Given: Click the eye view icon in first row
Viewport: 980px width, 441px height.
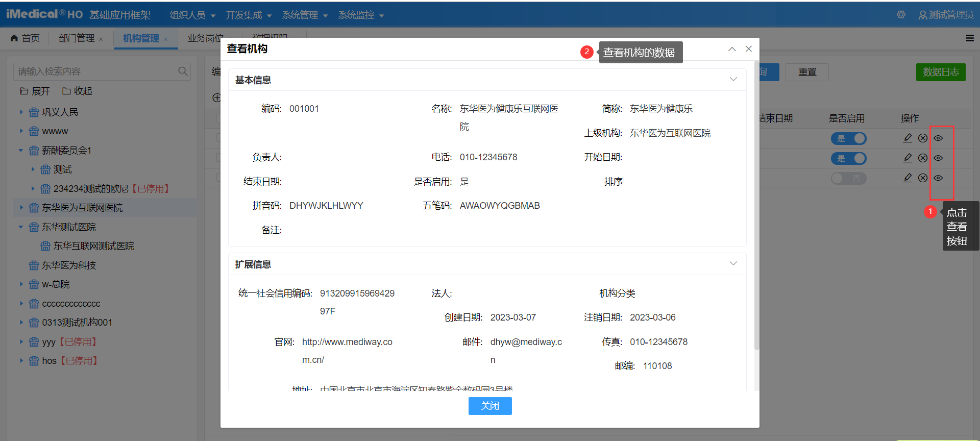Looking at the screenshot, I should pyautogui.click(x=938, y=138).
